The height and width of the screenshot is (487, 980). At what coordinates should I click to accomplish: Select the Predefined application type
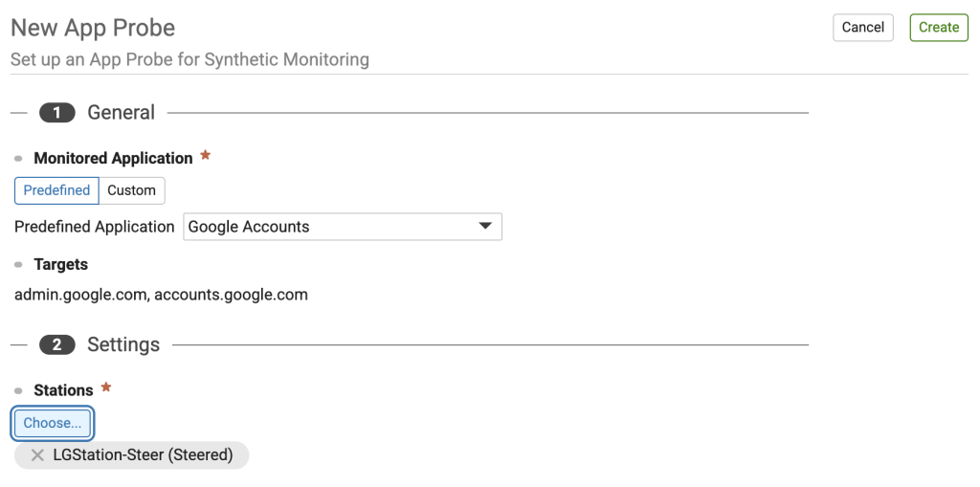click(x=56, y=190)
